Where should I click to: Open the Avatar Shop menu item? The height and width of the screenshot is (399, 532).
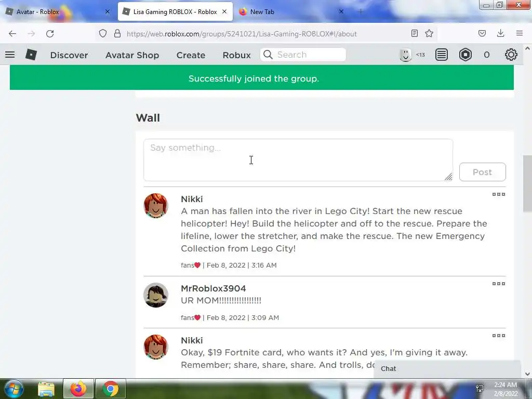pyautogui.click(x=132, y=55)
